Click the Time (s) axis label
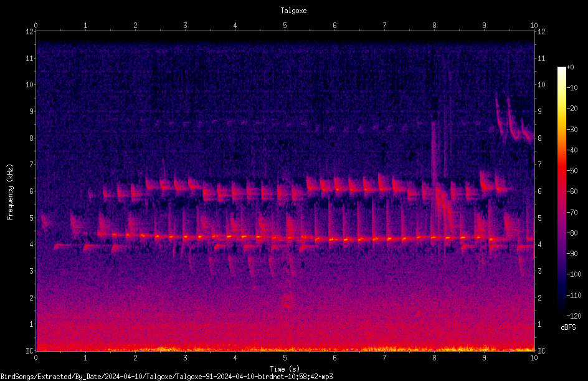588x381 pixels. pyautogui.click(x=285, y=369)
